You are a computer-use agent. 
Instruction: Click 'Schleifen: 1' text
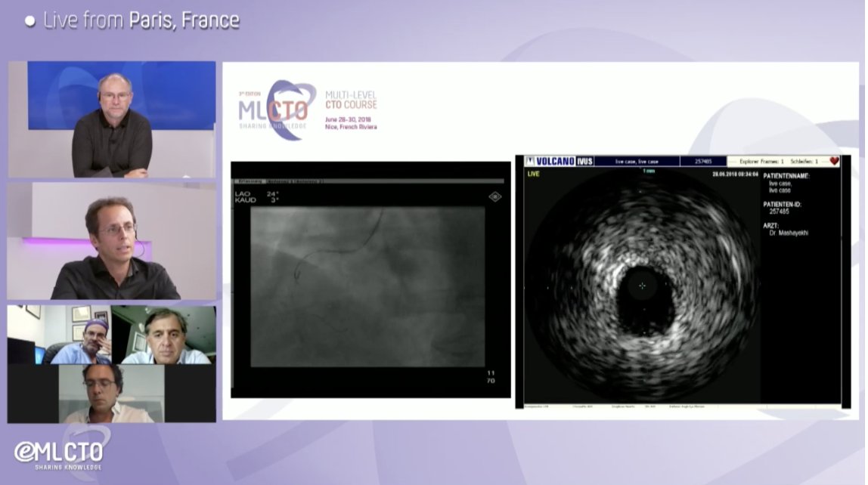[804, 162]
